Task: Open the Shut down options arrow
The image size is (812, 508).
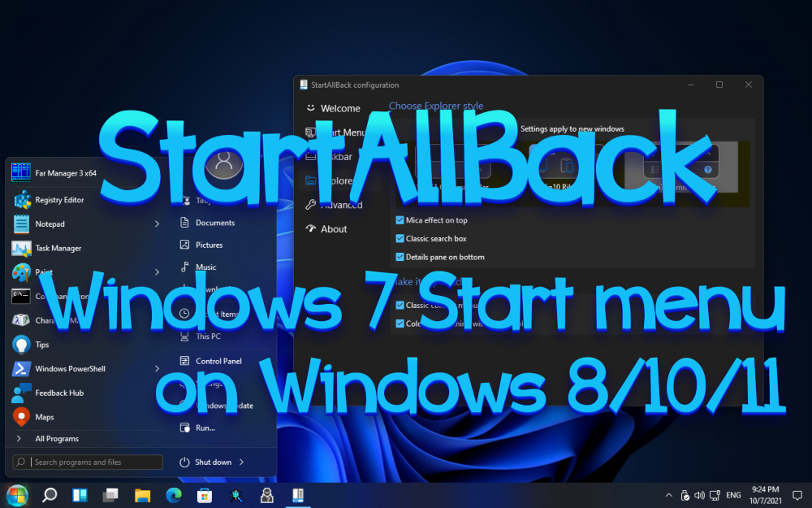Action: click(x=242, y=461)
